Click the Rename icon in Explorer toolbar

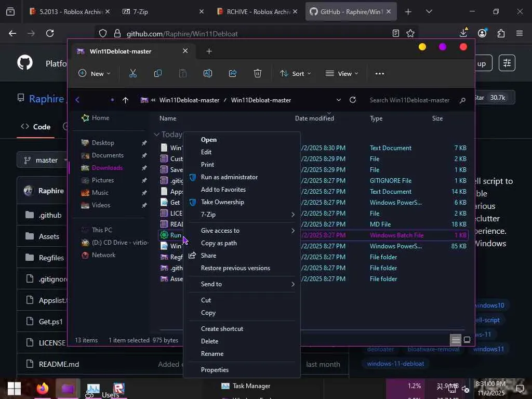pyautogui.click(x=208, y=73)
